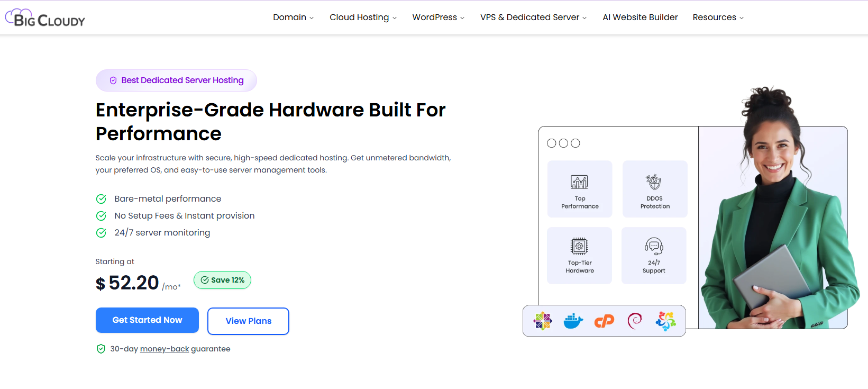Click the Docker whale icon

(x=573, y=321)
